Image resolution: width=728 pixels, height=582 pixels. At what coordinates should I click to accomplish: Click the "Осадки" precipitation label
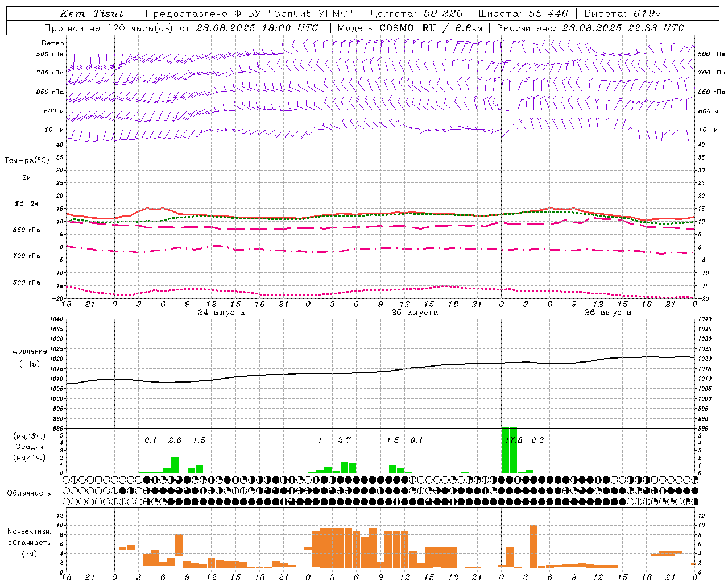pos(30,447)
